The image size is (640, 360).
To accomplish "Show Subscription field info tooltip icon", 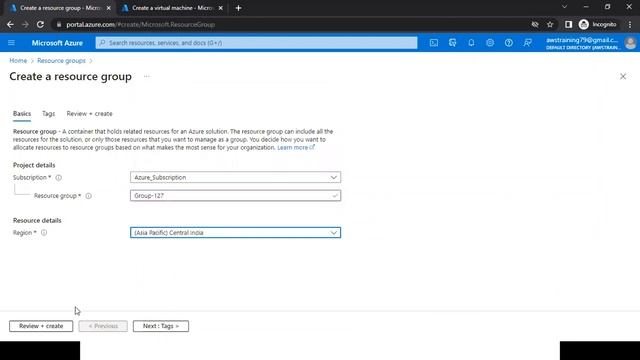I will (x=59, y=178).
